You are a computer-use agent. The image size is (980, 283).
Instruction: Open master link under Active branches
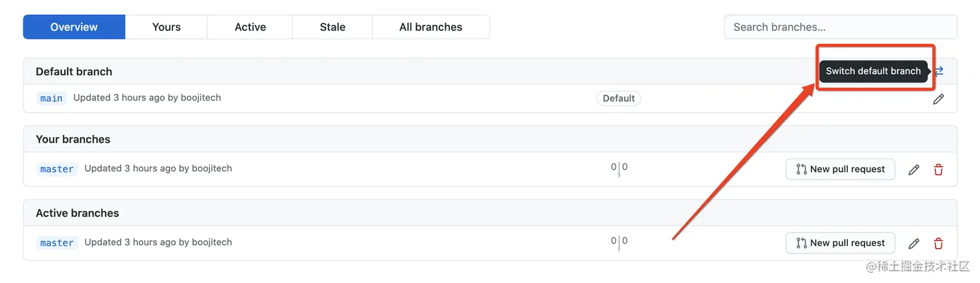point(57,243)
